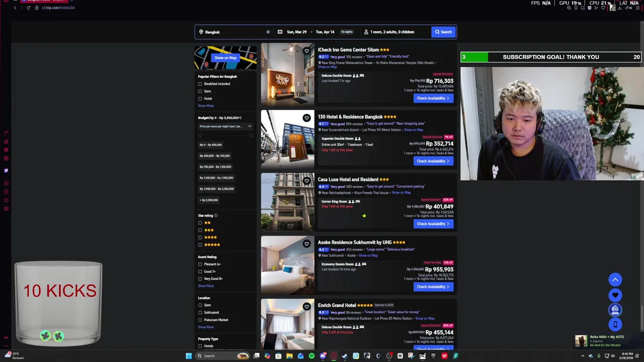Add Asoke Residence Sukhumvit to wishlist

tap(306, 244)
